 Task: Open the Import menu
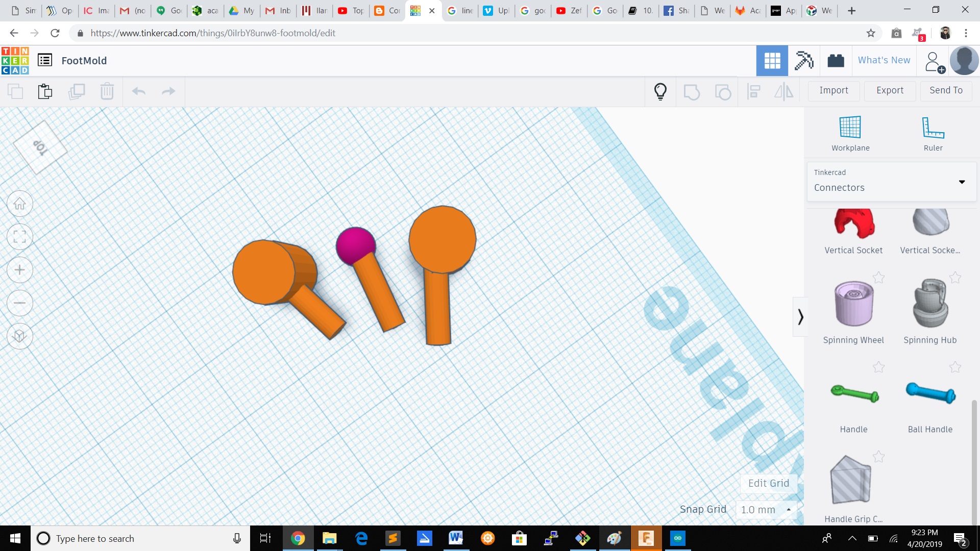pyautogui.click(x=834, y=90)
